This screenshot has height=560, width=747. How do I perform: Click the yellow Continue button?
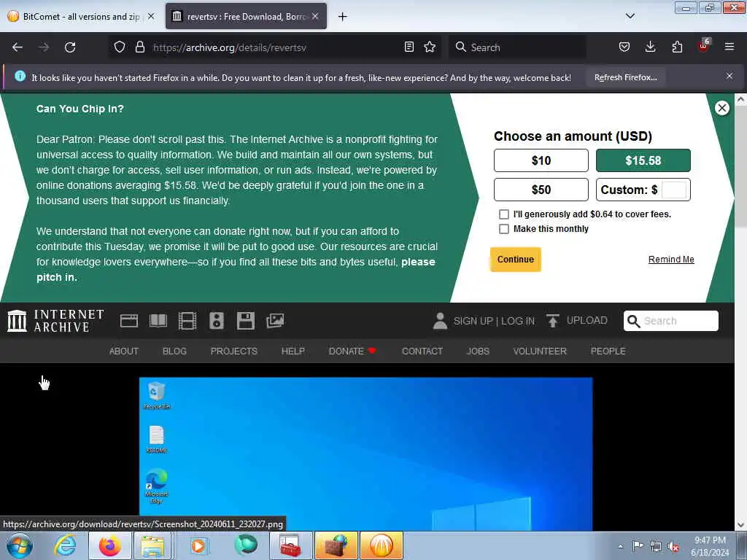(x=516, y=260)
